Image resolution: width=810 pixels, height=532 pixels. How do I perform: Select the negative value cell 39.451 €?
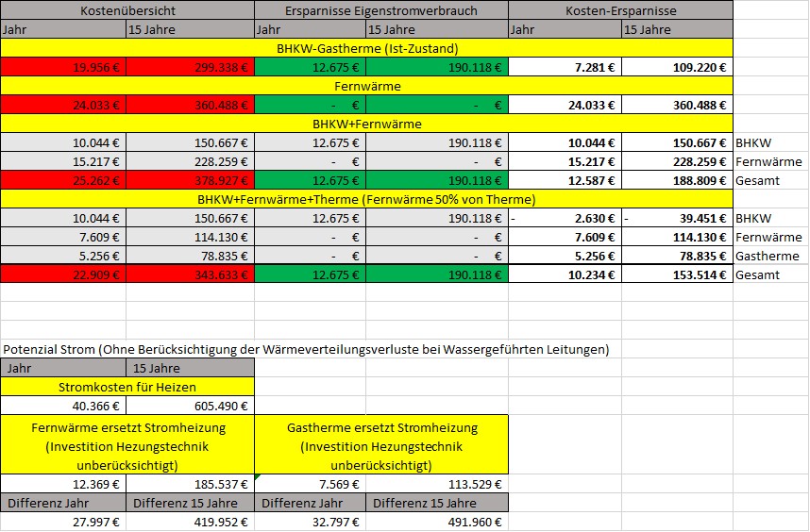click(x=677, y=218)
